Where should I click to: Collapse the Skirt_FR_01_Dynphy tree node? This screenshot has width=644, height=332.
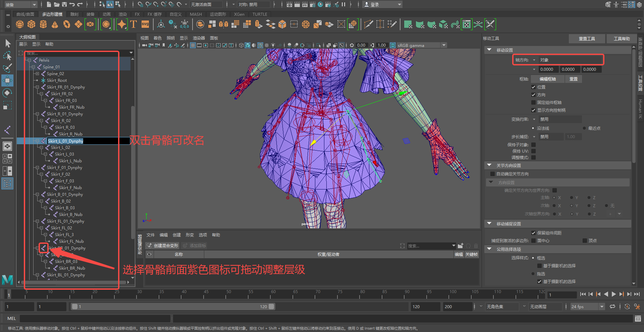click(x=37, y=87)
